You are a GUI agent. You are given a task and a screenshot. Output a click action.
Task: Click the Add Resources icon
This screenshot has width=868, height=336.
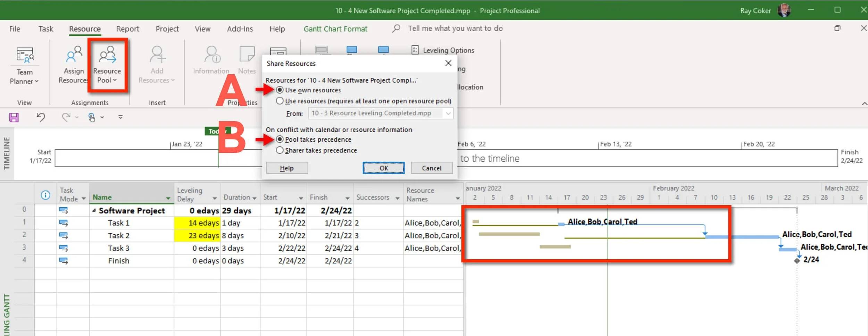[x=157, y=55]
